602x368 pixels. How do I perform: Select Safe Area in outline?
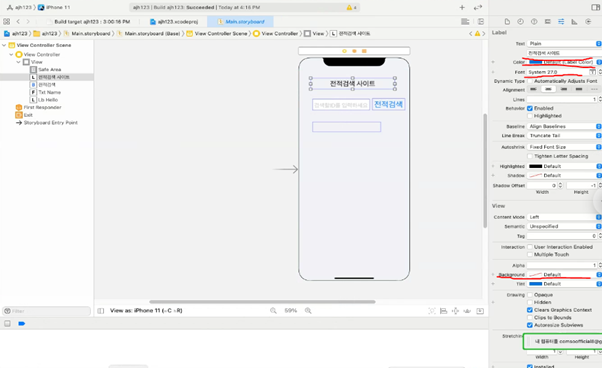(46, 69)
